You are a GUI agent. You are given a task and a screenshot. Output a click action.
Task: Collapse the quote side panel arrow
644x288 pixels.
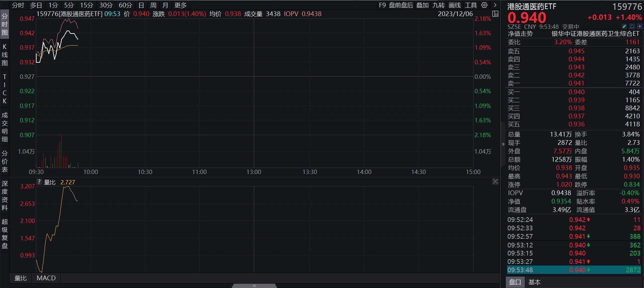(x=503, y=144)
